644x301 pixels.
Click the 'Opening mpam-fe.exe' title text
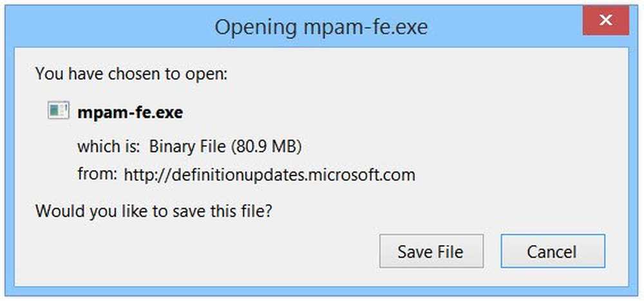point(321,27)
